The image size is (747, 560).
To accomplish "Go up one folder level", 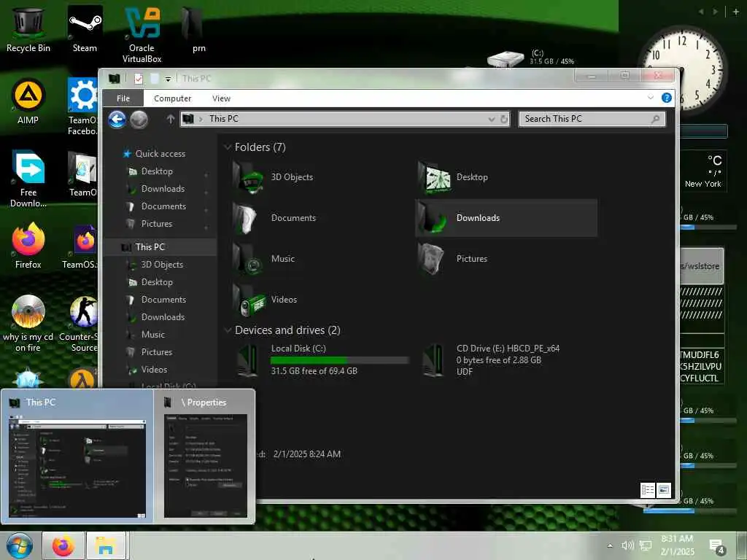I will pos(170,119).
